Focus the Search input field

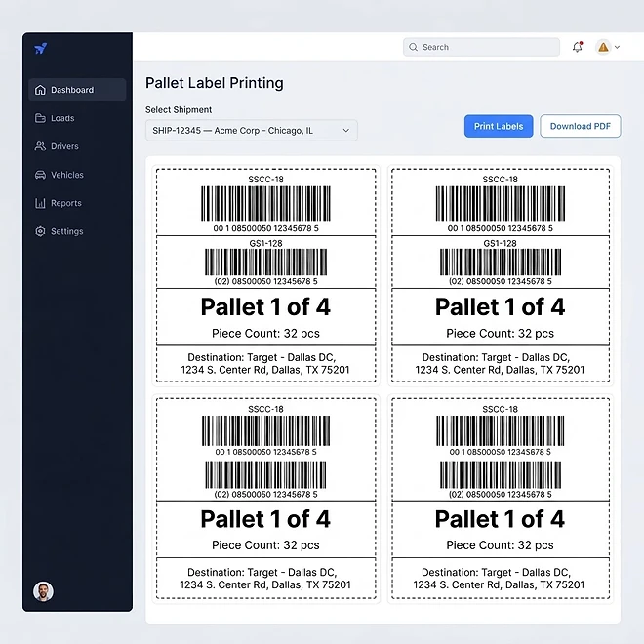[x=481, y=47]
